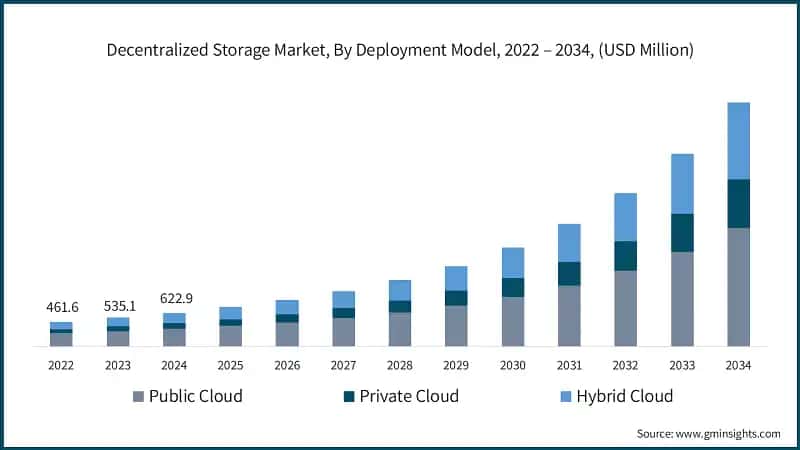Select the Hybrid Cloud segment of the 2027 bar
This screenshot has width=800, height=450.
(343, 299)
